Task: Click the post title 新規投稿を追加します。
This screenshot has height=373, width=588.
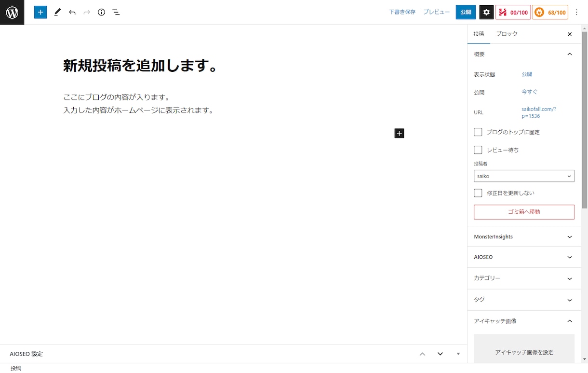Action: (x=141, y=66)
